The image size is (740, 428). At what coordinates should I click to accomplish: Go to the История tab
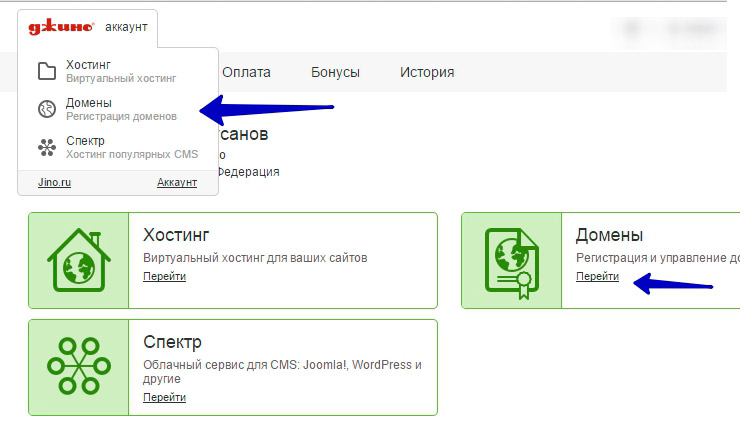pos(427,72)
